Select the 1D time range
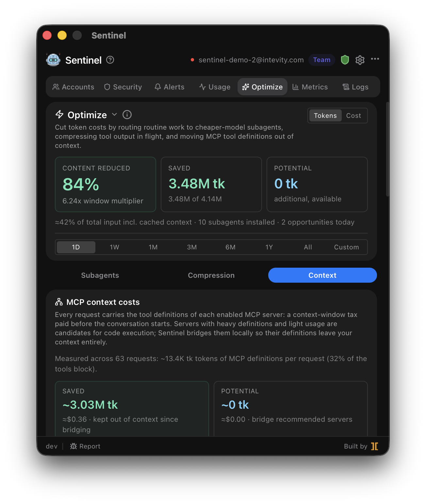This screenshot has width=426, height=504. (x=76, y=247)
